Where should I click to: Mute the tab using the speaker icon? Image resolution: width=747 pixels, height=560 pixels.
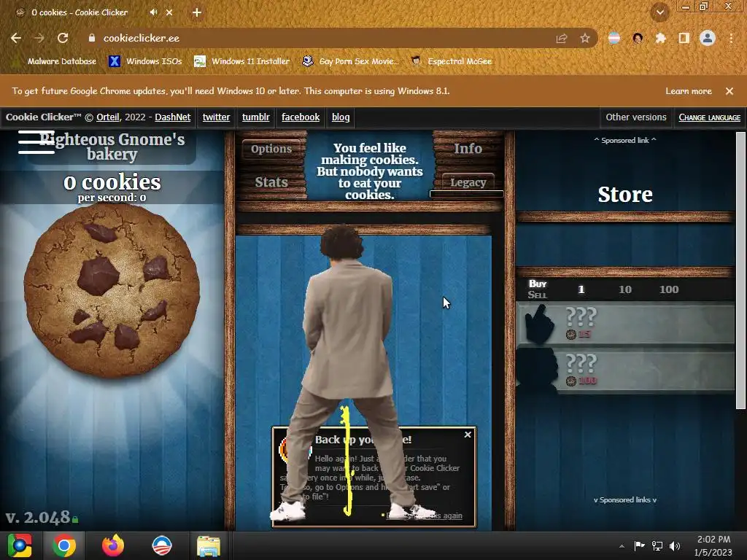coord(153,12)
